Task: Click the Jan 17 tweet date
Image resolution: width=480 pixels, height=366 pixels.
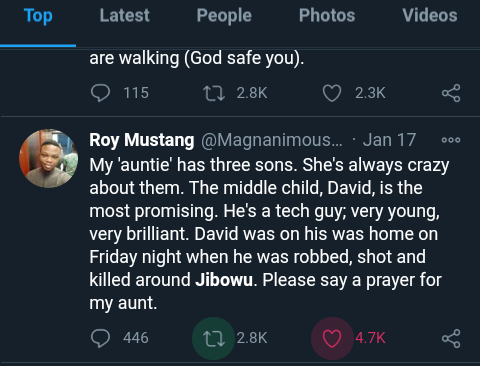Action: 389,140
